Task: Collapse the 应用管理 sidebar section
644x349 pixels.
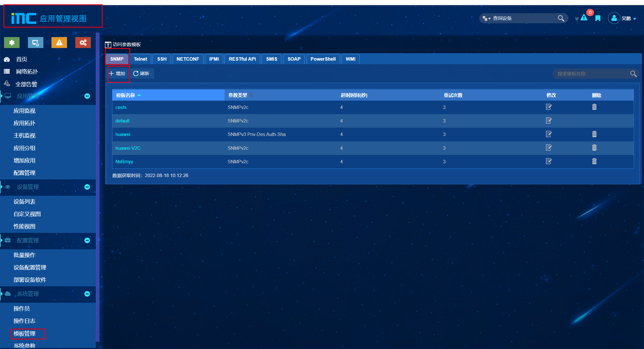Action: click(87, 96)
